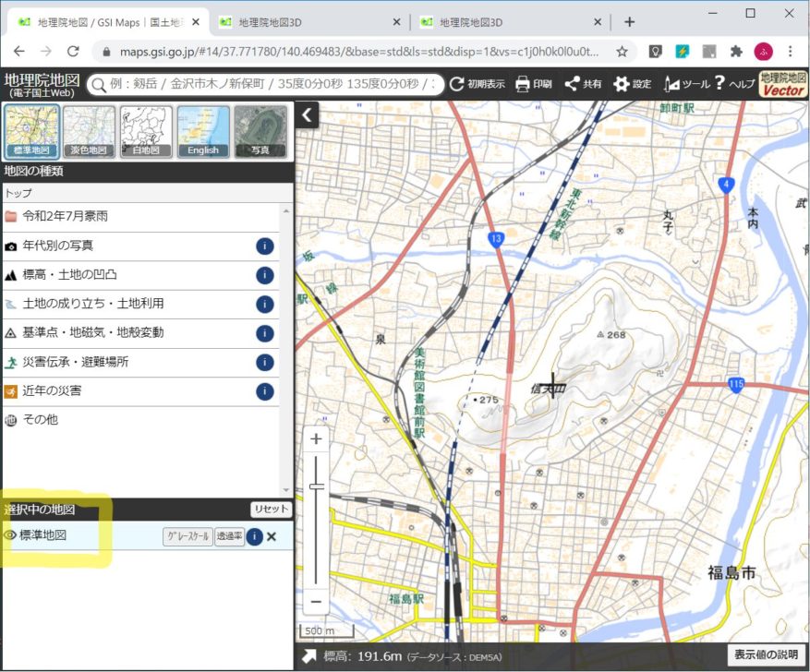The width and height of the screenshot is (810, 672).
Task: Open the 印刷 (print) tool
Action: [x=527, y=84]
